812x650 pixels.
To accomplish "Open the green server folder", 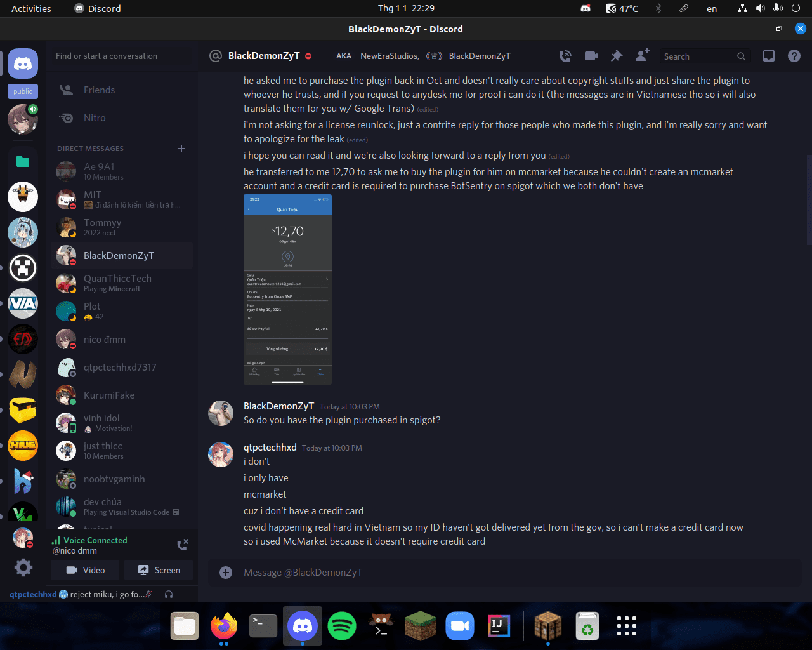I will (23, 161).
